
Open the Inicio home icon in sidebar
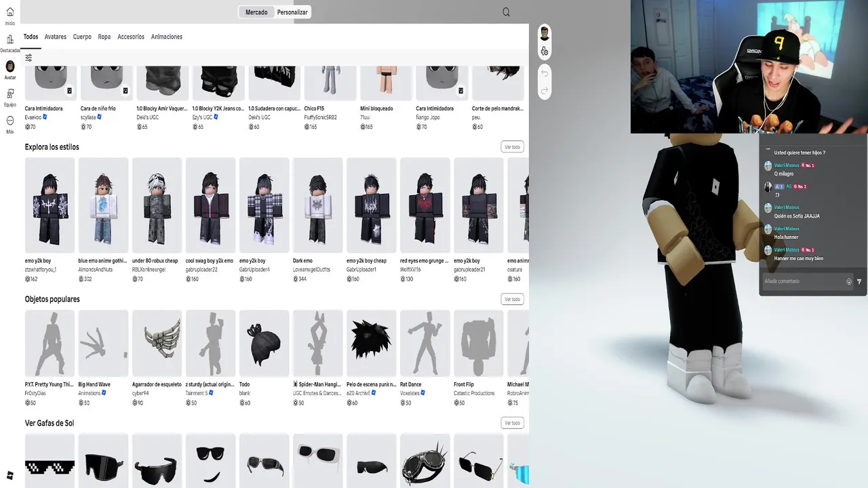(x=9, y=12)
